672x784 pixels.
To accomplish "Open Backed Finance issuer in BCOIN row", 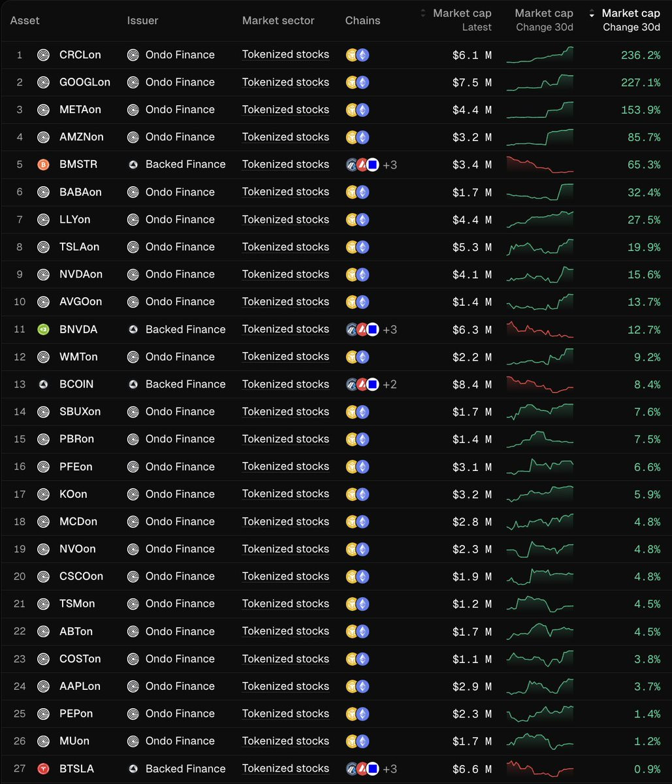I will 185,384.
